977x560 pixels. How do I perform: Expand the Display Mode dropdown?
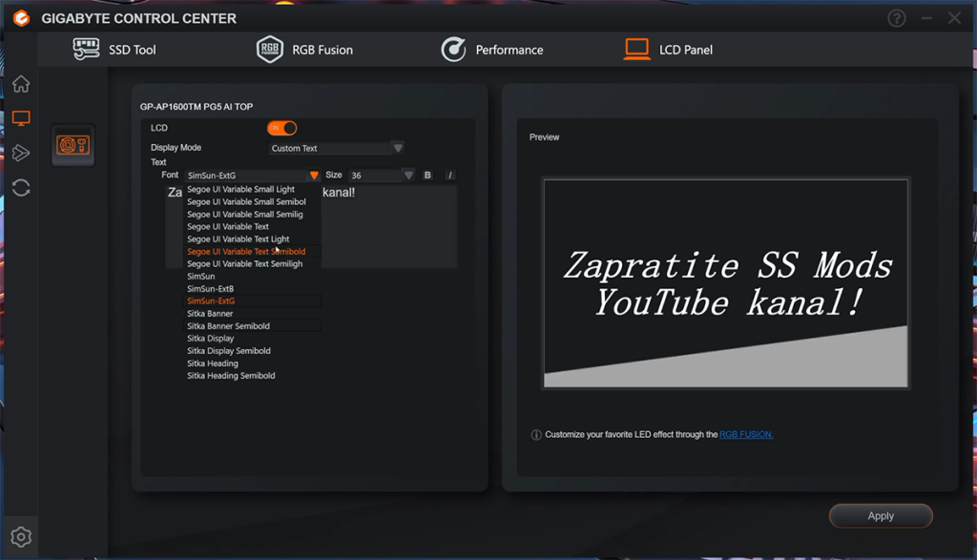[398, 148]
